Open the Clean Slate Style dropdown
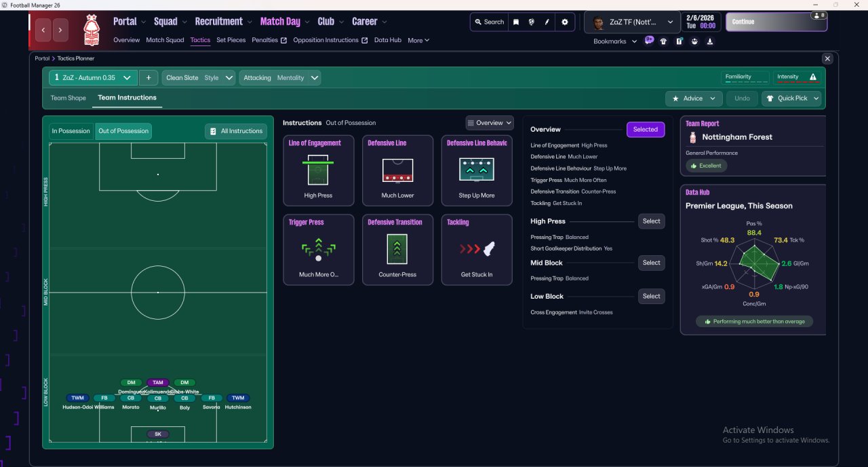868x467 pixels. [199, 78]
